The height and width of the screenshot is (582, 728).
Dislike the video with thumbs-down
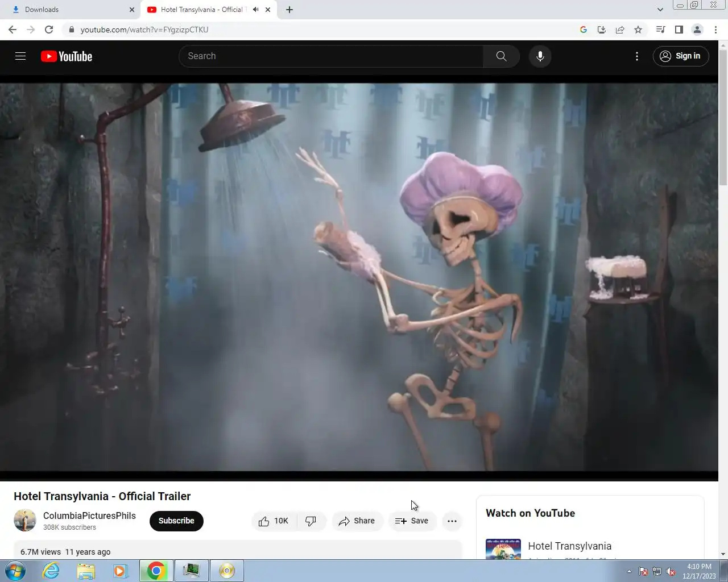click(311, 521)
